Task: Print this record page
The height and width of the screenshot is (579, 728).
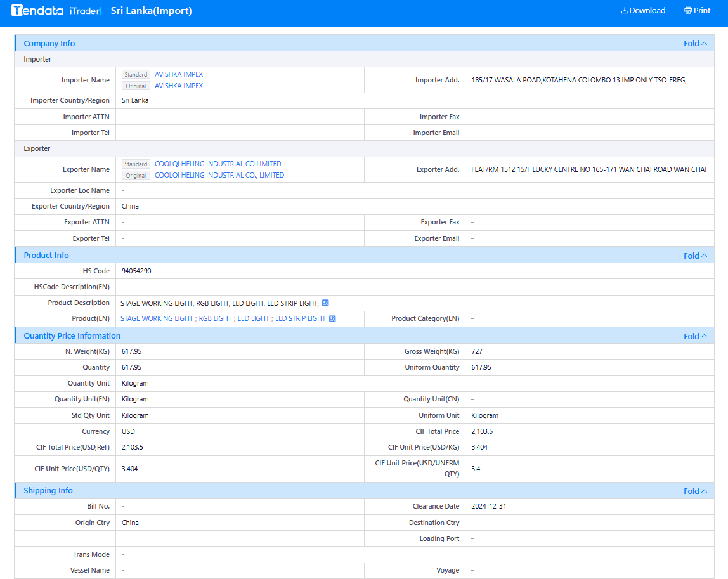Action: (x=697, y=10)
